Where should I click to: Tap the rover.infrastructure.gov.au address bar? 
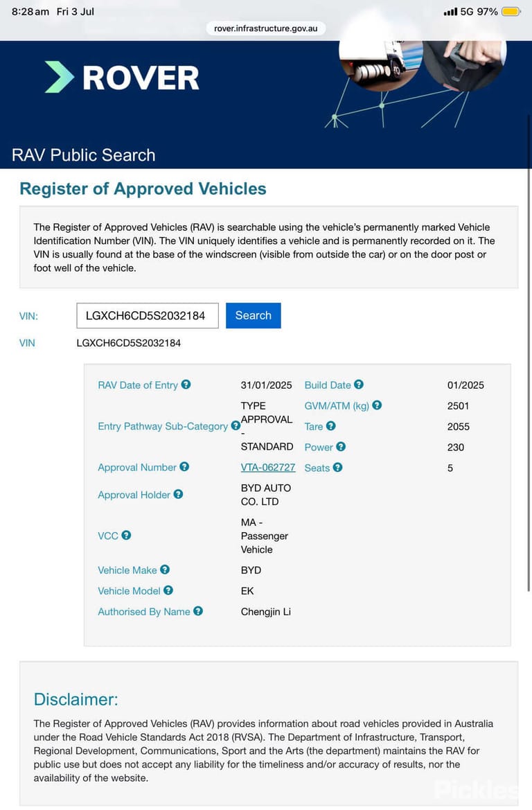pos(266,28)
